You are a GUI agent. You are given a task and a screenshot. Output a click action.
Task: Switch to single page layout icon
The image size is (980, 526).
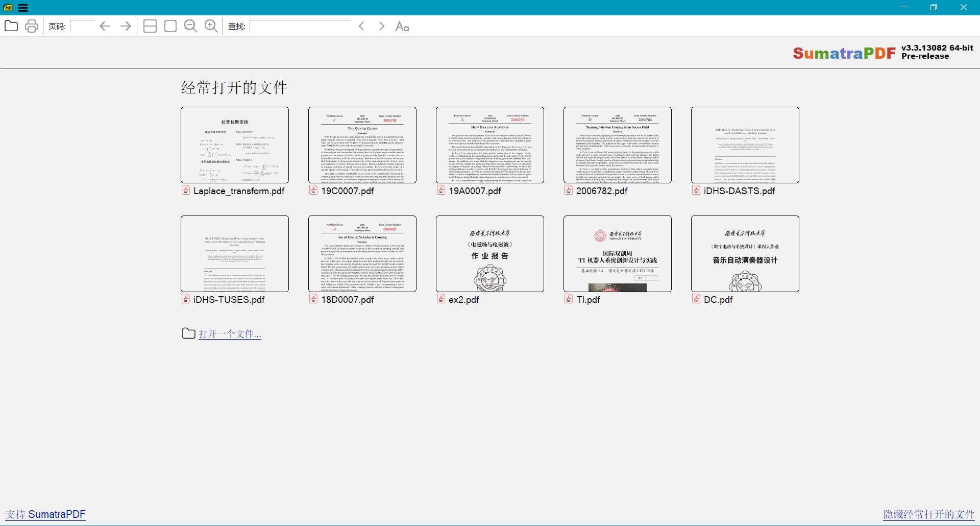(x=170, y=26)
